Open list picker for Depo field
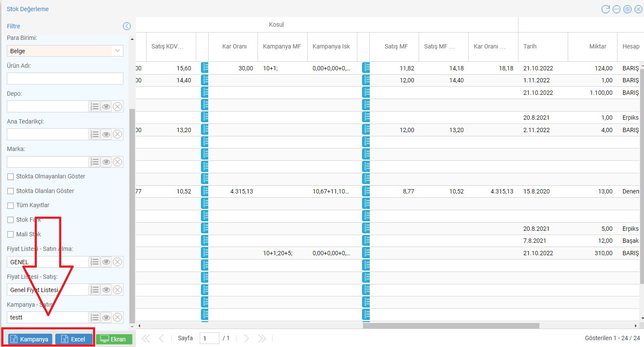This screenshot has height=347, width=644. coord(95,106)
